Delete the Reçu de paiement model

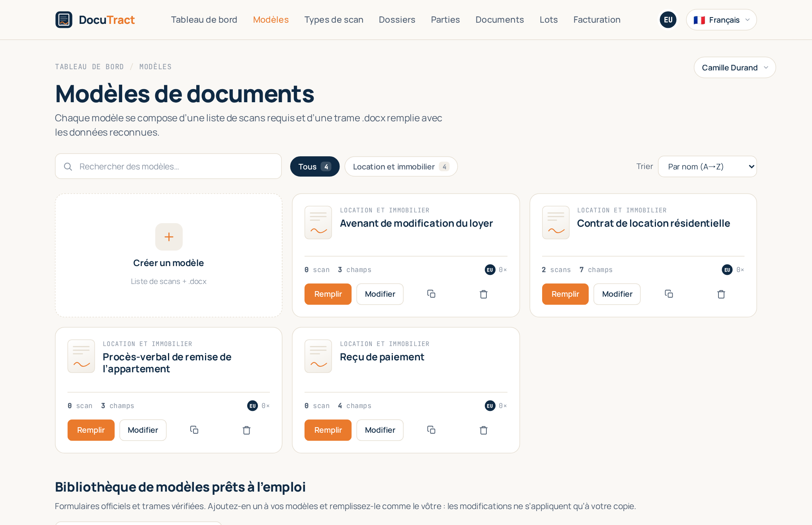pos(484,430)
